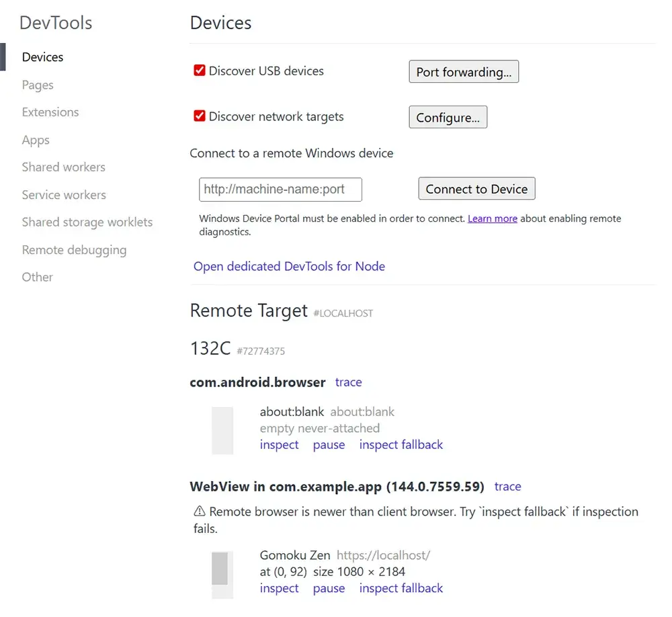Viewport: 672px width, 617px height.
Task: Click trace for WebView in com.example.app
Action: (507, 486)
